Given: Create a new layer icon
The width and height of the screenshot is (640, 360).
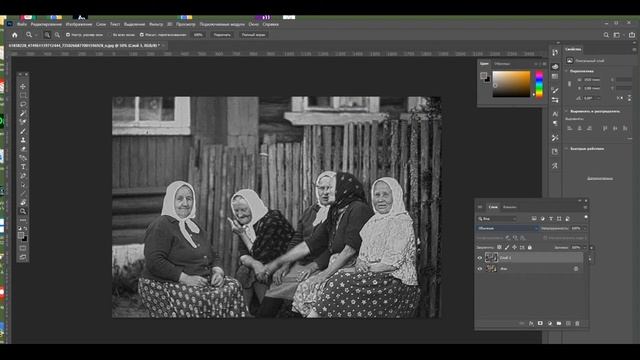Looking at the screenshot, I should [x=568, y=323].
